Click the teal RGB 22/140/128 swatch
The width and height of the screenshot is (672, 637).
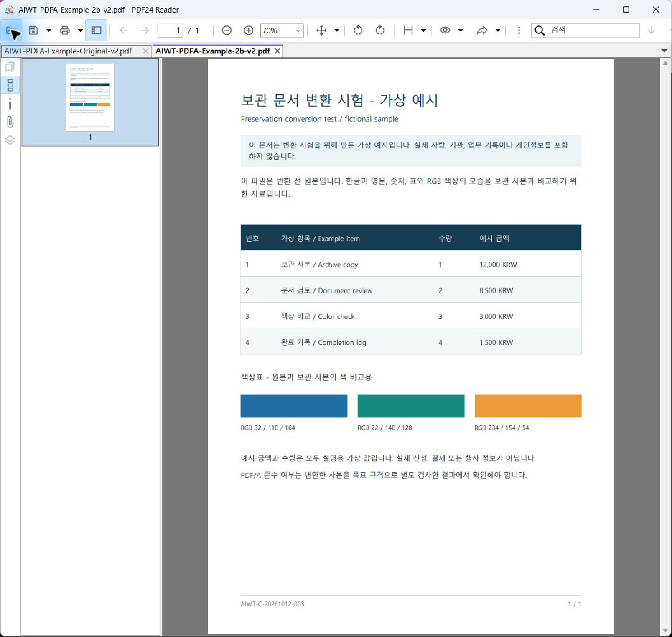point(410,406)
